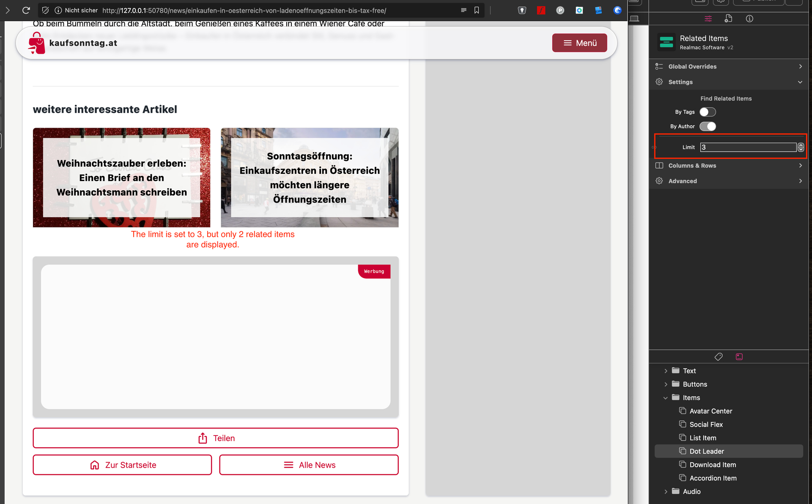
Task: Toggle the By Author switch
Action: point(708,126)
